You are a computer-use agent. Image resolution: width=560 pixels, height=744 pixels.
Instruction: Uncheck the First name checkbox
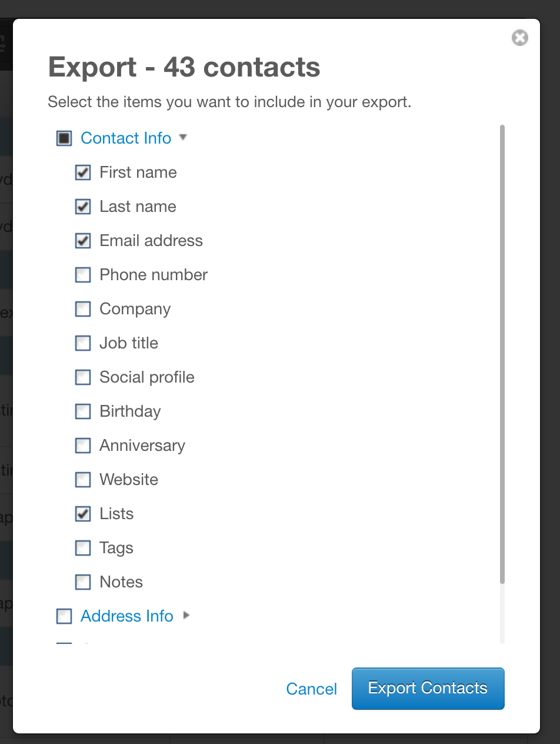tap(83, 172)
